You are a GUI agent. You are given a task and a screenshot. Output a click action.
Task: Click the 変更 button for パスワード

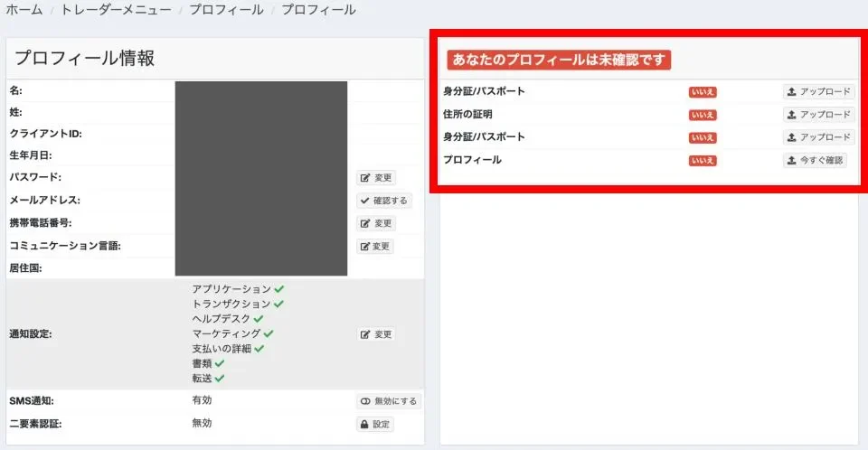pos(376,178)
